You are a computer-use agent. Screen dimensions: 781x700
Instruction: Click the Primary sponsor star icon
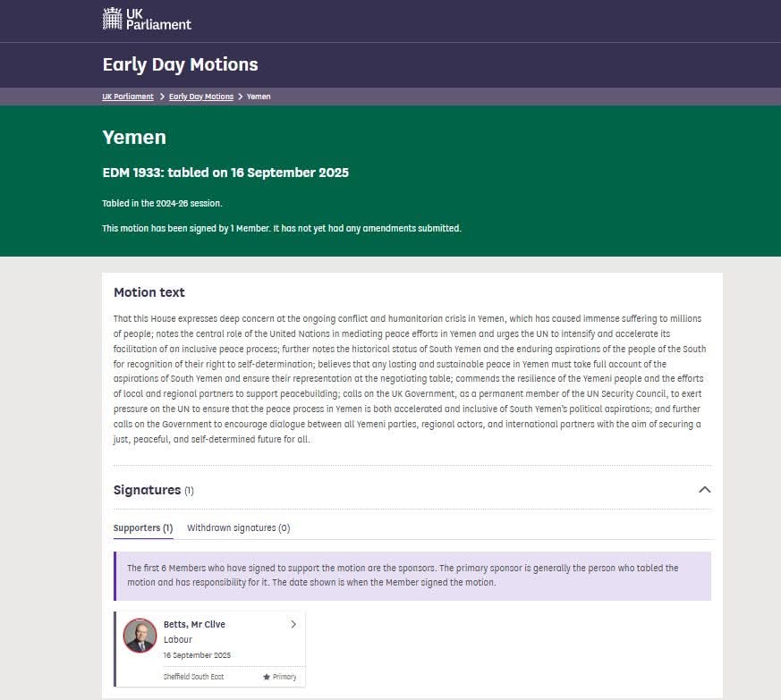[267, 677]
